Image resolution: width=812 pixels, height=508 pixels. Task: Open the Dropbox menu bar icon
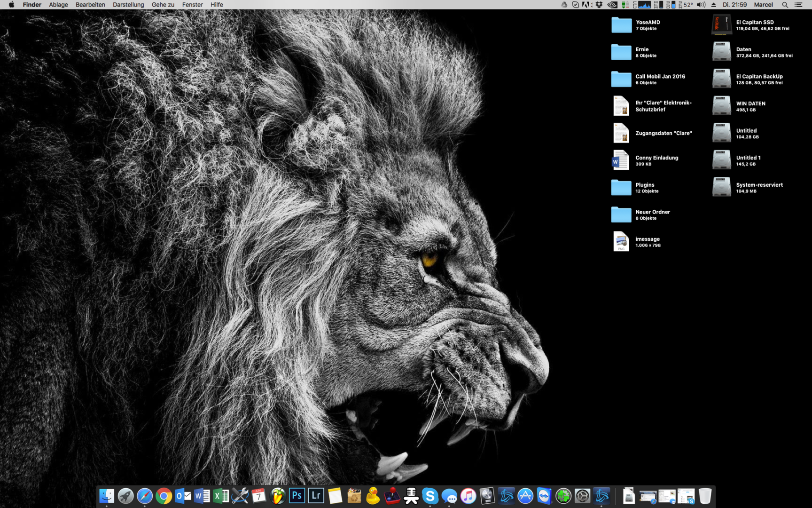[x=599, y=5]
